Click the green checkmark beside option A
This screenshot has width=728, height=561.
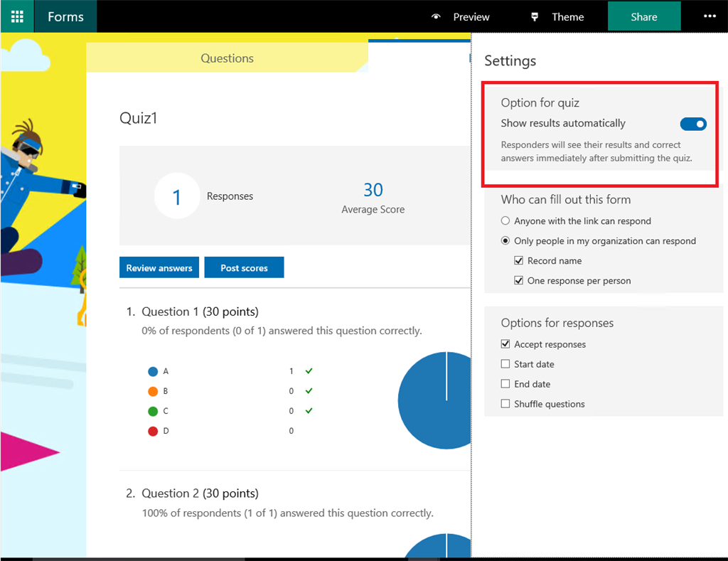tap(309, 370)
